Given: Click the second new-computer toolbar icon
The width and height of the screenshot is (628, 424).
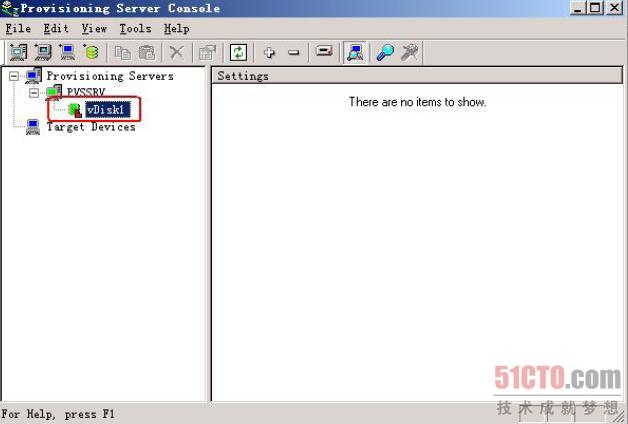Looking at the screenshot, I should 43,52.
